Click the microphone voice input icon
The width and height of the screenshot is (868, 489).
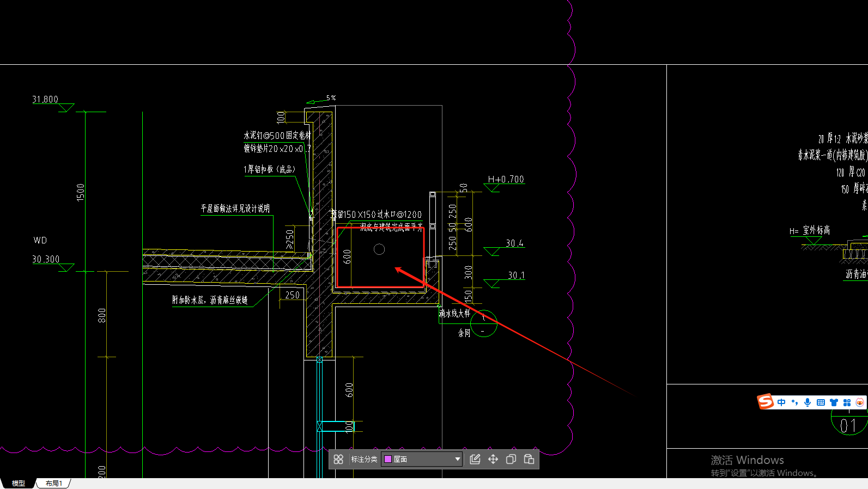808,402
